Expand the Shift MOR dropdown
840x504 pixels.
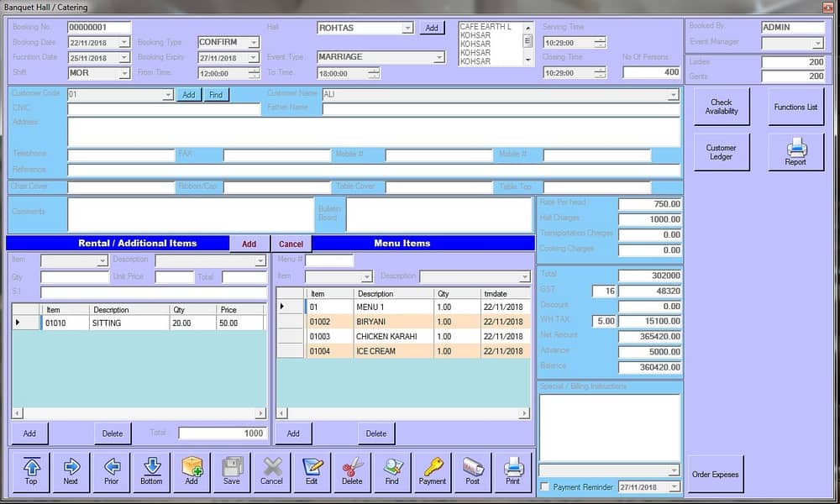(x=124, y=73)
